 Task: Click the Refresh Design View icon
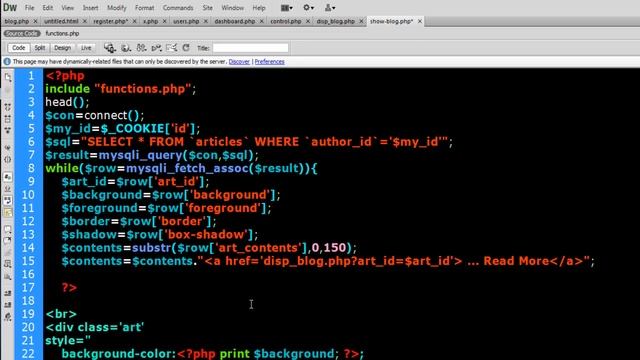pos(186,48)
